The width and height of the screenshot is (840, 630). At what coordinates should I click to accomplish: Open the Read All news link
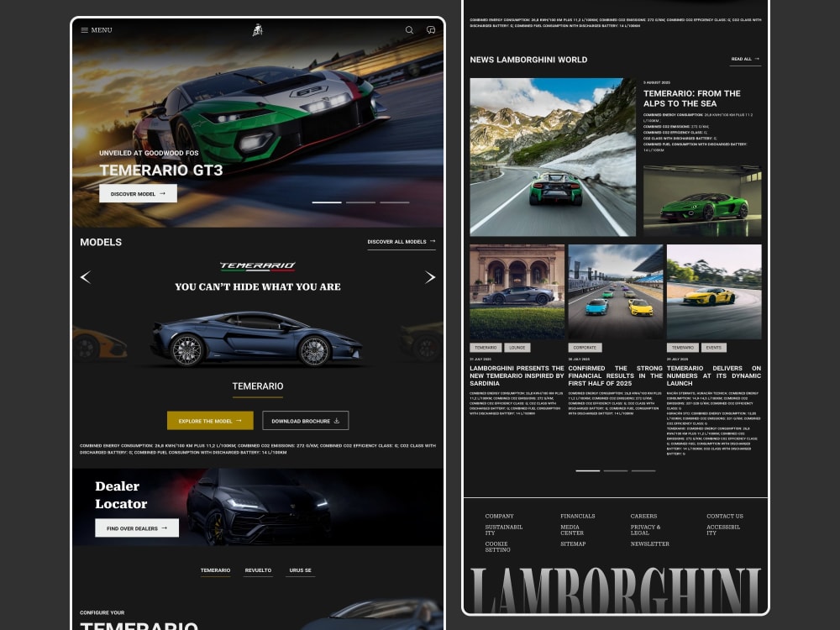tap(745, 60)
